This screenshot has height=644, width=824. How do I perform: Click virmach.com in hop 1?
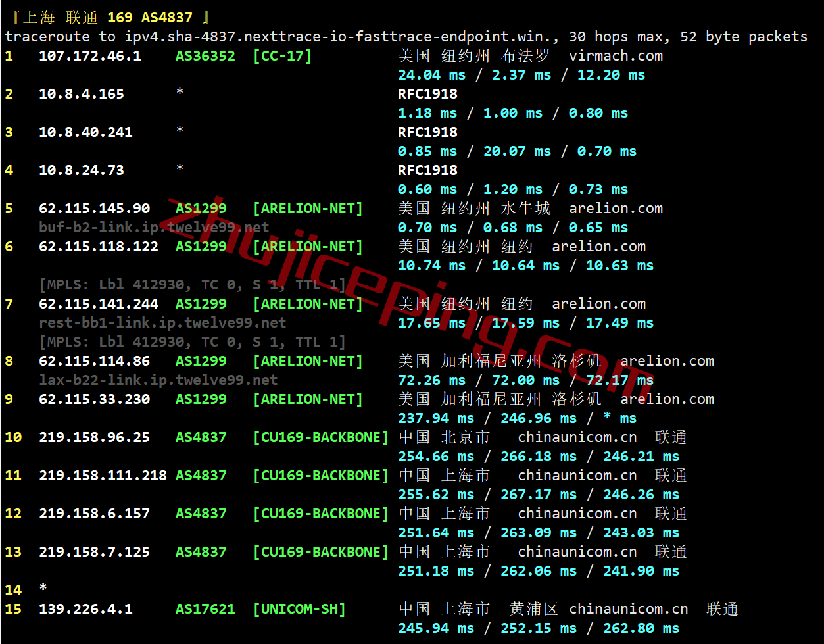pos(616,56)
